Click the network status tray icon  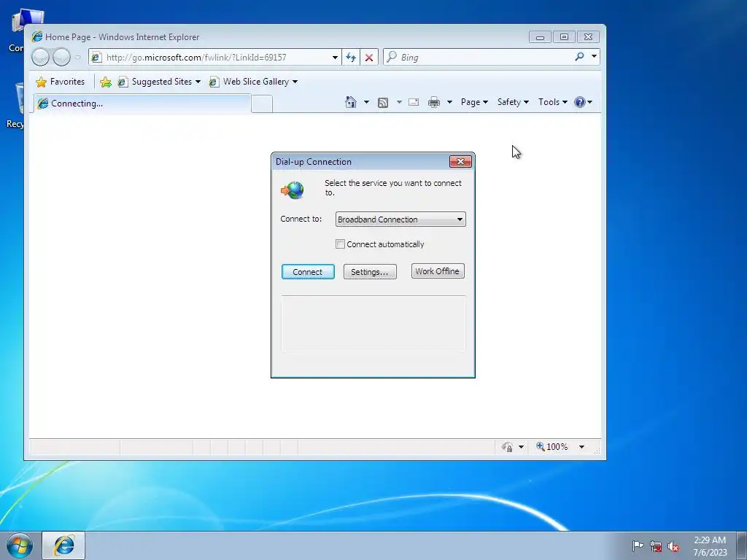coord(656,546)
